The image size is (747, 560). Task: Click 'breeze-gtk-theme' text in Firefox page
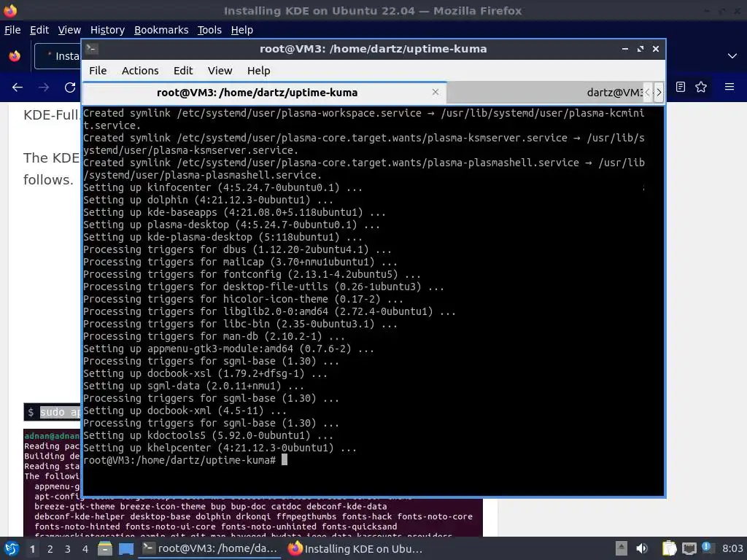tap(74, 506)
